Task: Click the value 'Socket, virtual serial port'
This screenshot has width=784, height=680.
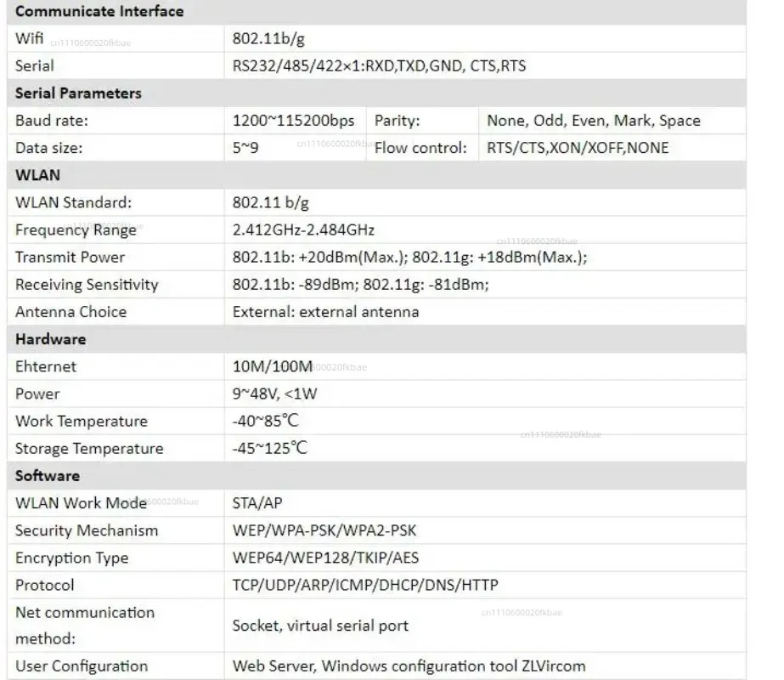Action: pyautogui.click(x=320, y=626)
